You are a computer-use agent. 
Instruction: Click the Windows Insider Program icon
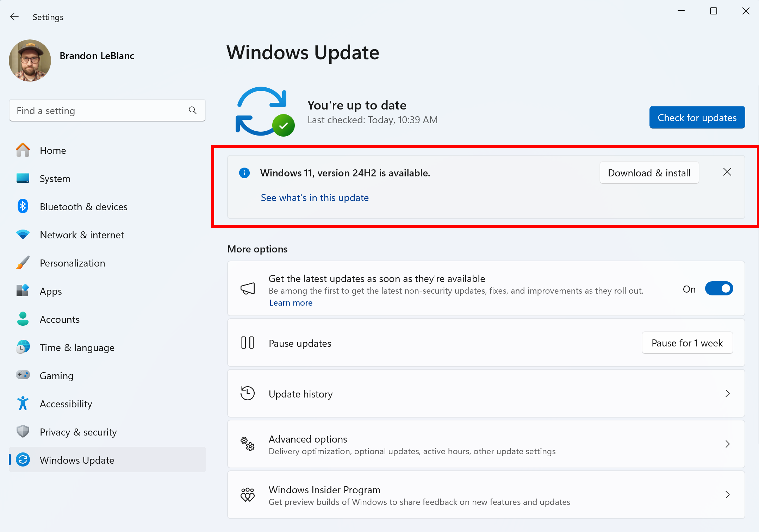pyautogui.click(x=248, y=495)
